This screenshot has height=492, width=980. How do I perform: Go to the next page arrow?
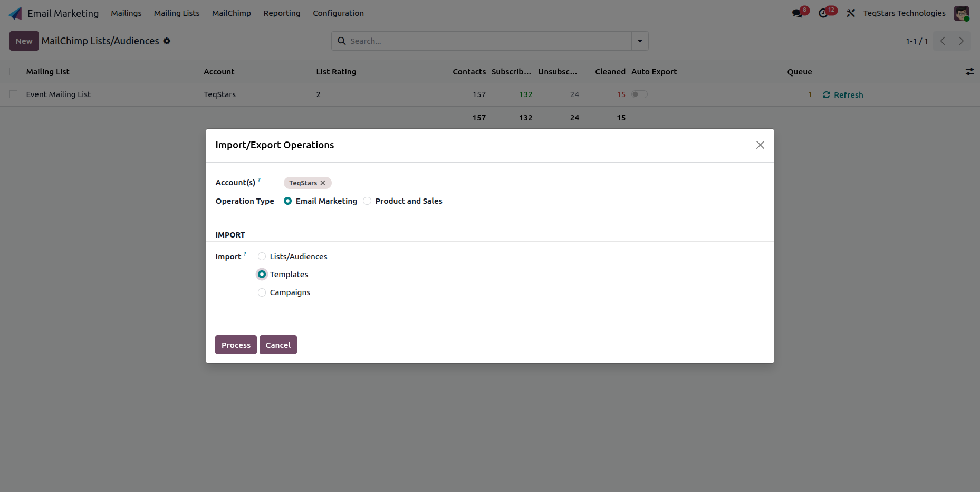pyautogui.click(x=961, y=41)
